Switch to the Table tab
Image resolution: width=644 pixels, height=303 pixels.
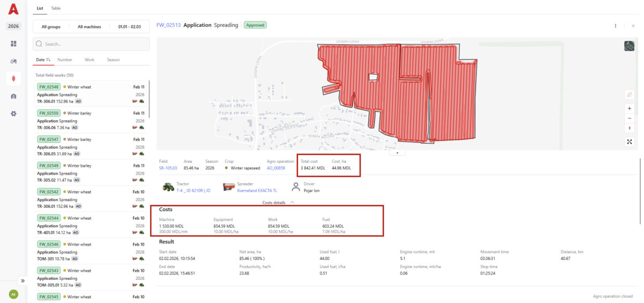pos(56,9)
